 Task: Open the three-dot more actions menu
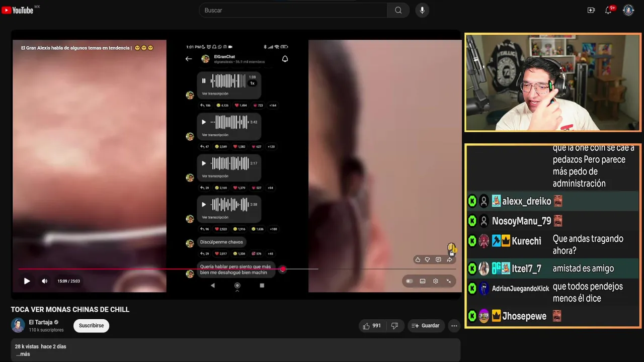(454, 326)
